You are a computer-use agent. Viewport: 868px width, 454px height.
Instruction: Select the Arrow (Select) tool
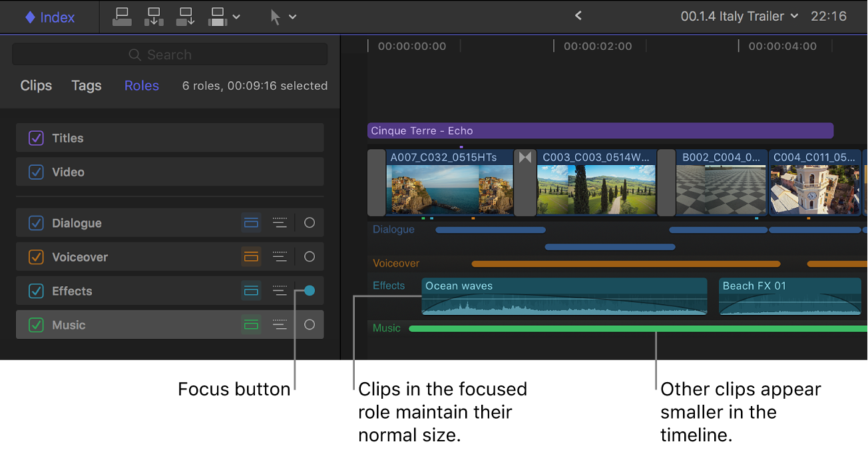275,17
